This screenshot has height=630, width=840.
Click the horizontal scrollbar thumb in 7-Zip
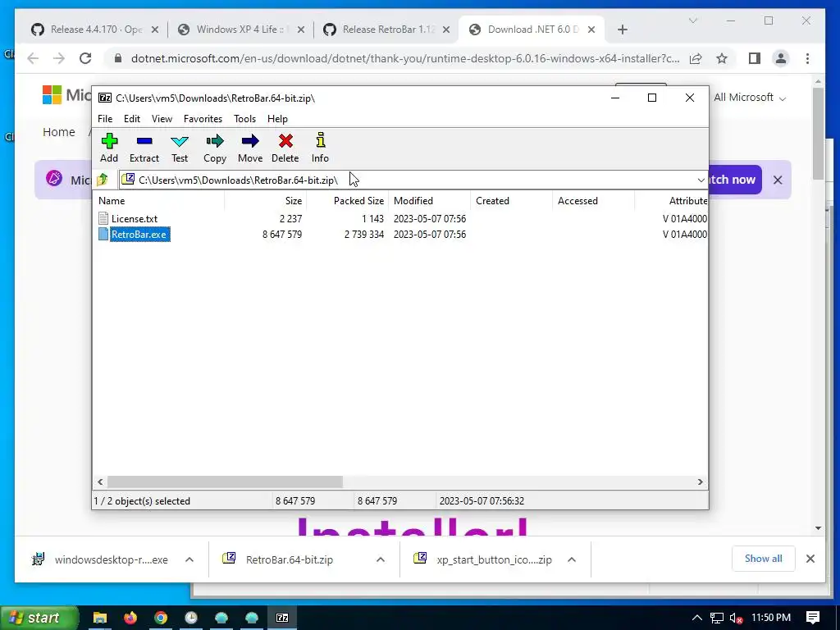(225, 482)
